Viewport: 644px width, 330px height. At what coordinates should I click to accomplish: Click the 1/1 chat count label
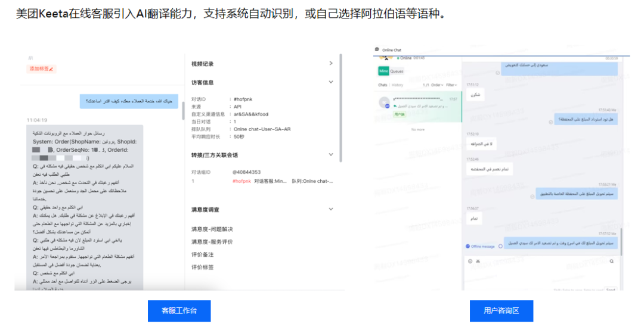tap(426, 85)
